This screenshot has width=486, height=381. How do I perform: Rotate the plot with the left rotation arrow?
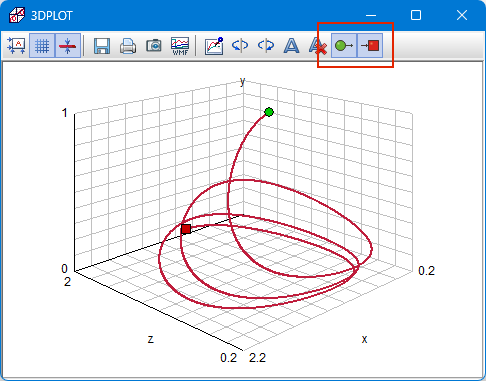click(x=240, y=45)
